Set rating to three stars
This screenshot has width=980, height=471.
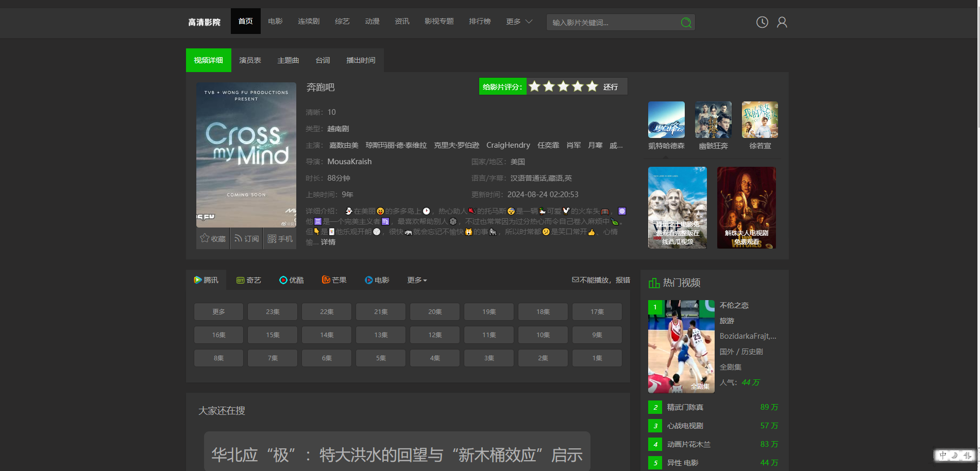tap(563, 86)
